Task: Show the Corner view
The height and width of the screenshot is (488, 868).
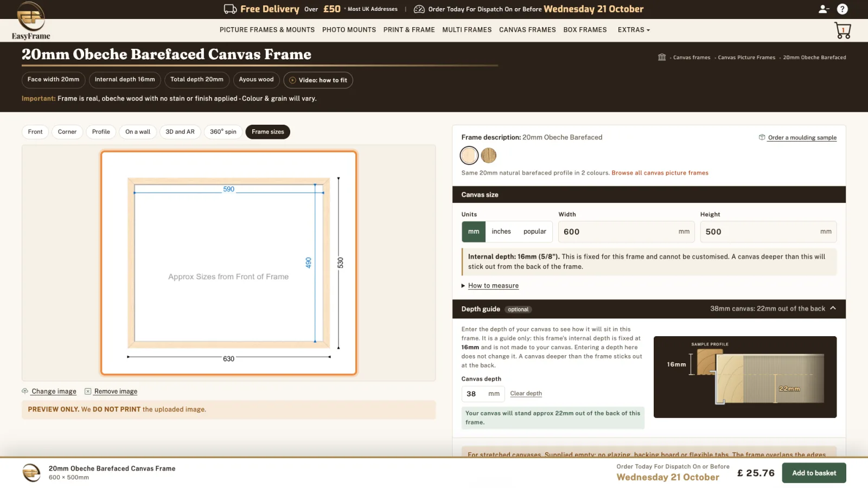Action: [67, 132]
